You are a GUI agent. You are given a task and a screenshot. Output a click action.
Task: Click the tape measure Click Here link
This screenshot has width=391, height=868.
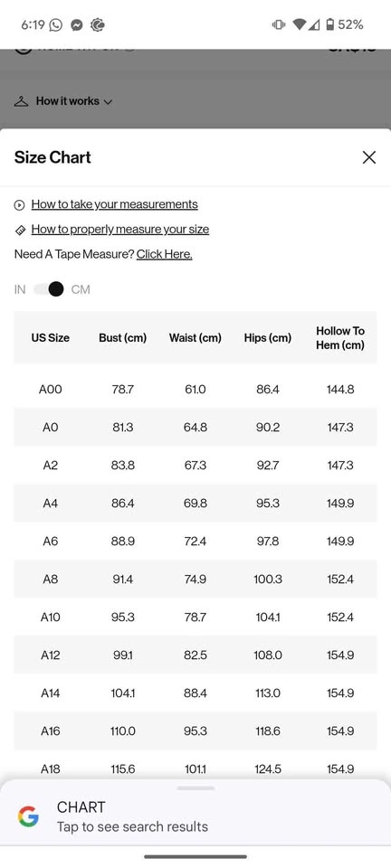point(165,254)
